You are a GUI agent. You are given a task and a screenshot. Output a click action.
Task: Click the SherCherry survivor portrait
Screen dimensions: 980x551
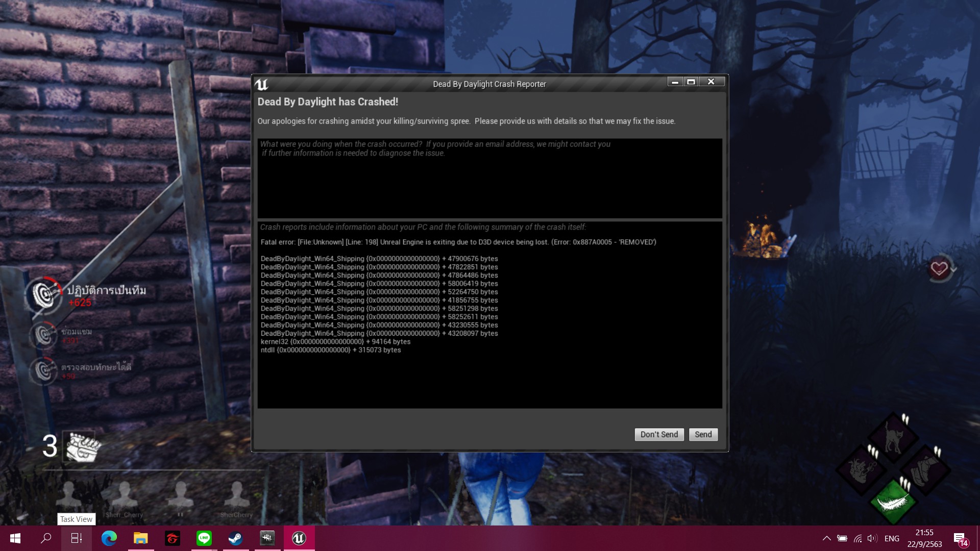pyautogui.click(x=236, y=494)
